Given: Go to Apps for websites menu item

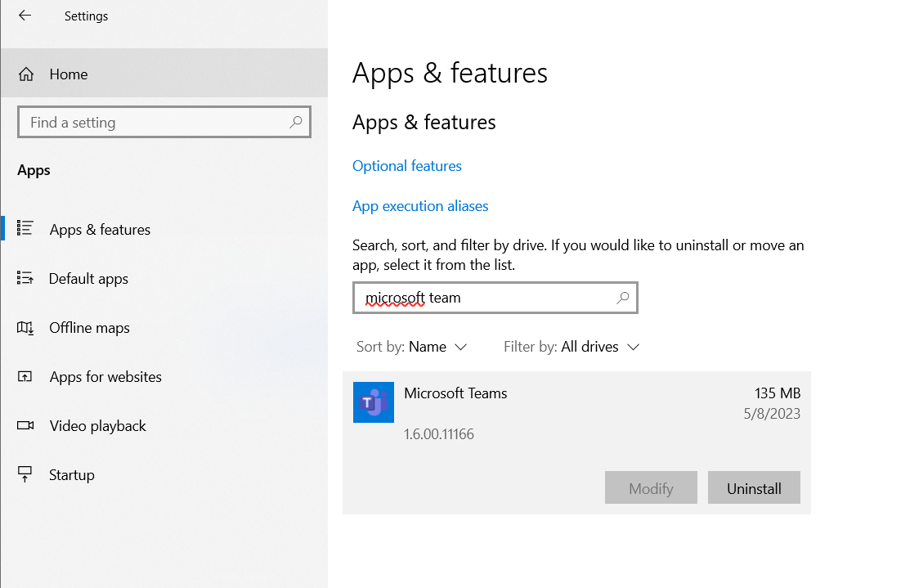Looking at the screenshot, I should [105, 376].
